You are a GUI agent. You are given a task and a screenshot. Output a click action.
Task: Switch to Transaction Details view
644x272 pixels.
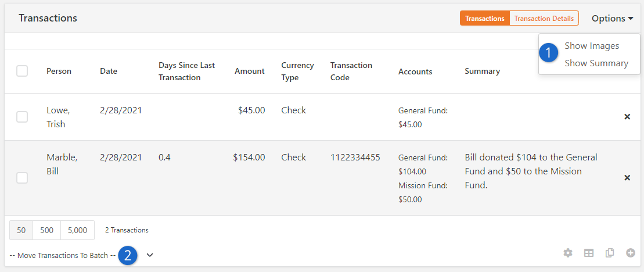(x=544, y=19)
